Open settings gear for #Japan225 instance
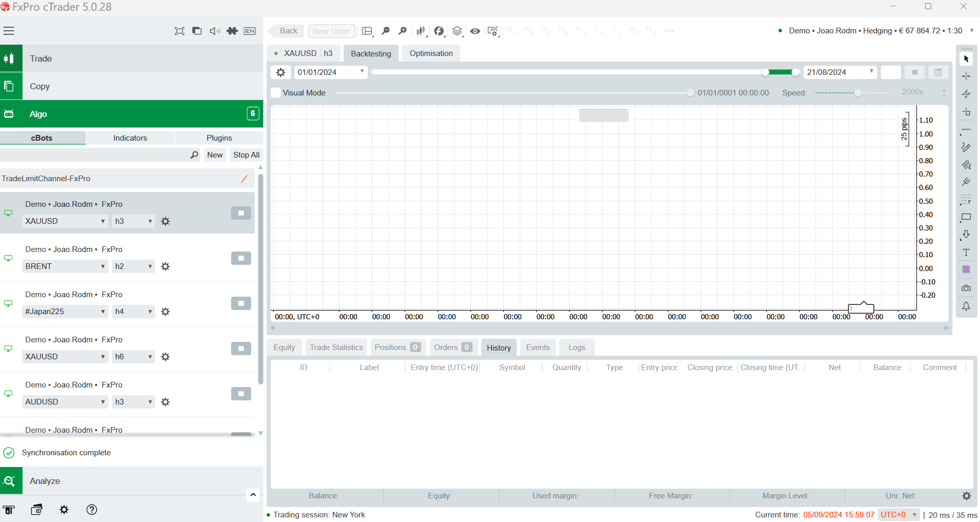Image resolution: width=980 pixels, height=522 pixels. coord(165,312)
